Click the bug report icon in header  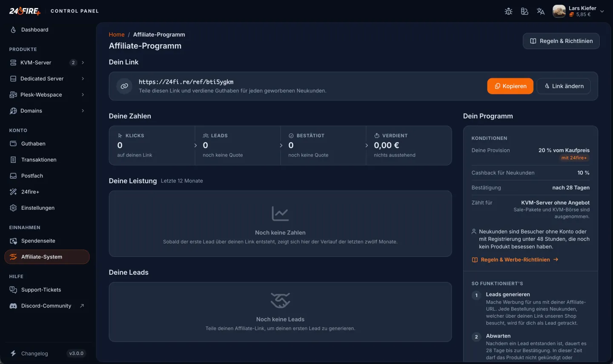pyautogui.click(x=508, y=11)
